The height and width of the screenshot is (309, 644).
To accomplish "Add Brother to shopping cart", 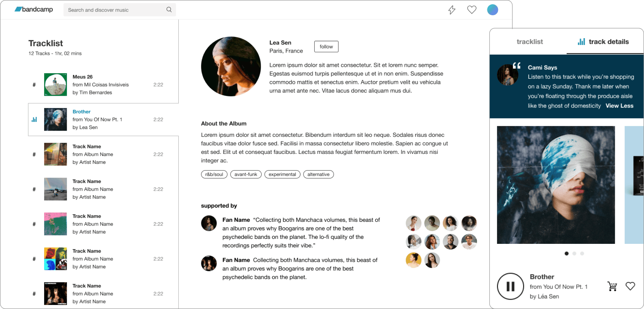I will 612,286.
